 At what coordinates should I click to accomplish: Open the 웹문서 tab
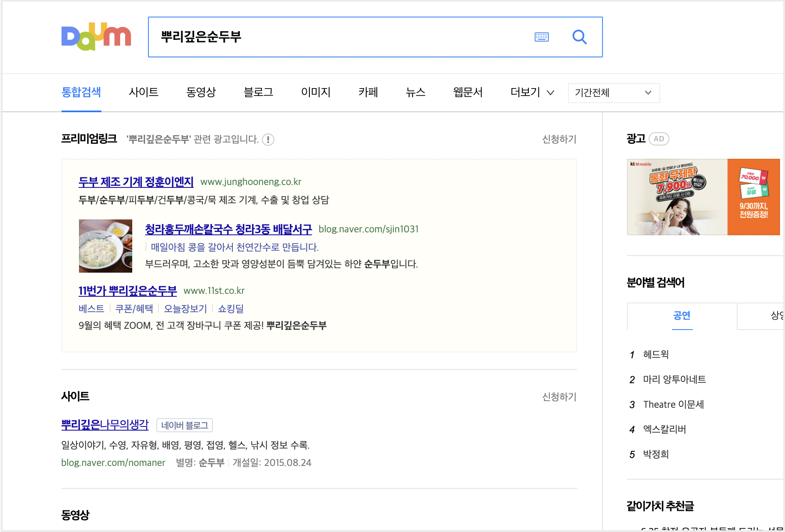tap(468, 92)
